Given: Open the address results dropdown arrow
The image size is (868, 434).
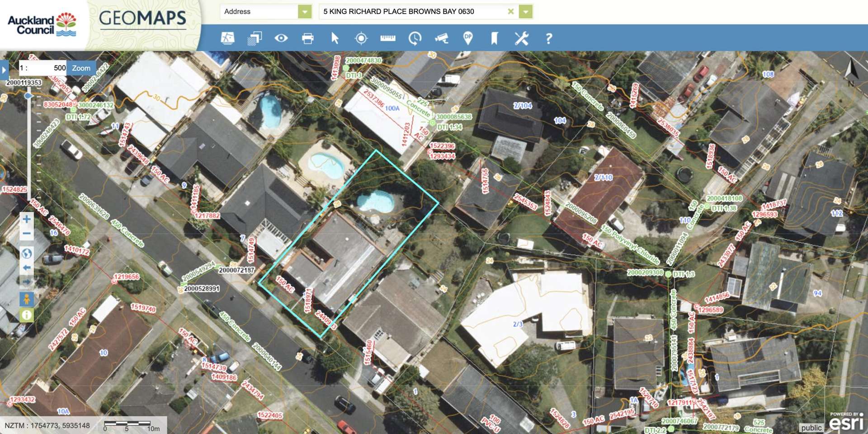Looking at the screenshot, I should pyautogui.click(x=526, y=11).
